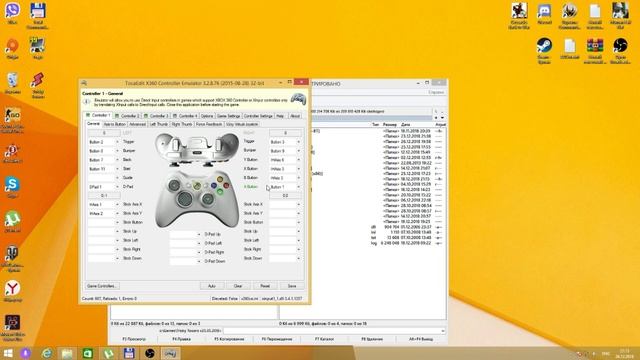Screen dimensions: 640x360
Task: Open uTorrent from the taskbar
Action: pos(108,353)
